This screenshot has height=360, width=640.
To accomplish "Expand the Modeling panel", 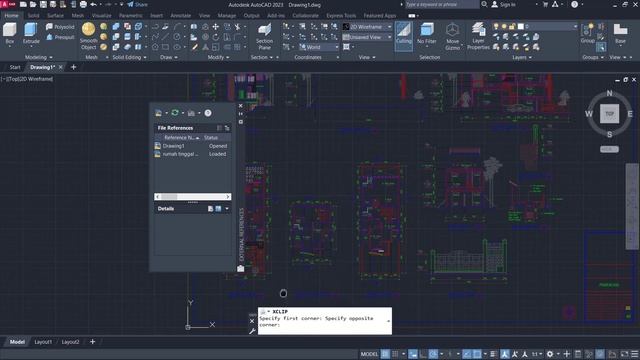I will pos(39,58).
